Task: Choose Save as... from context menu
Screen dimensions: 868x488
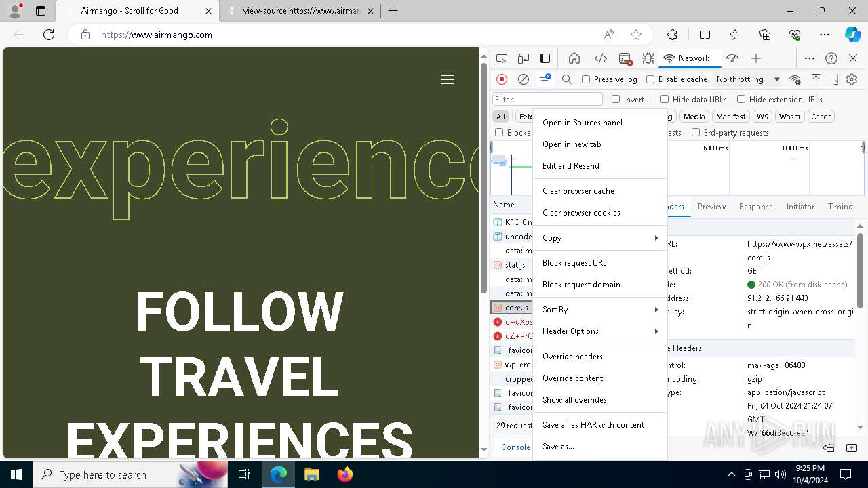Action: (x=600, y=447)
